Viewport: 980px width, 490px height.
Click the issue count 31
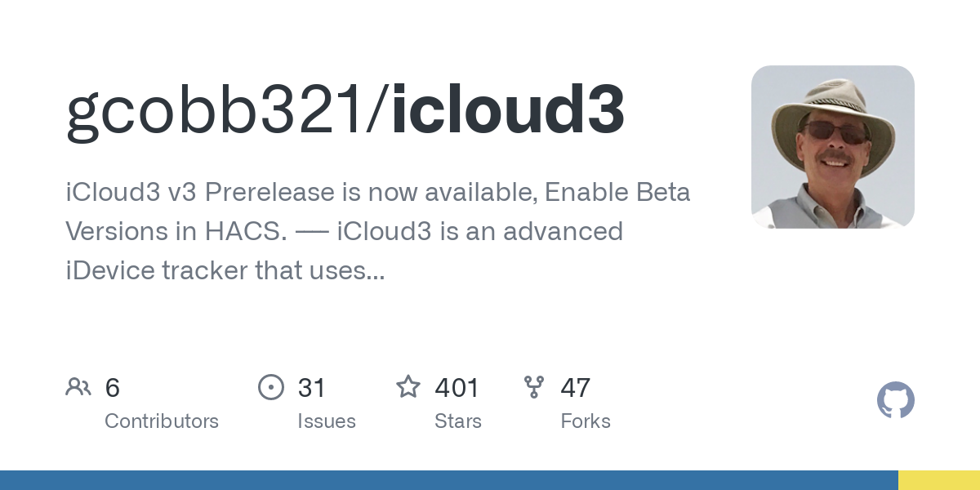coord(312,388)
